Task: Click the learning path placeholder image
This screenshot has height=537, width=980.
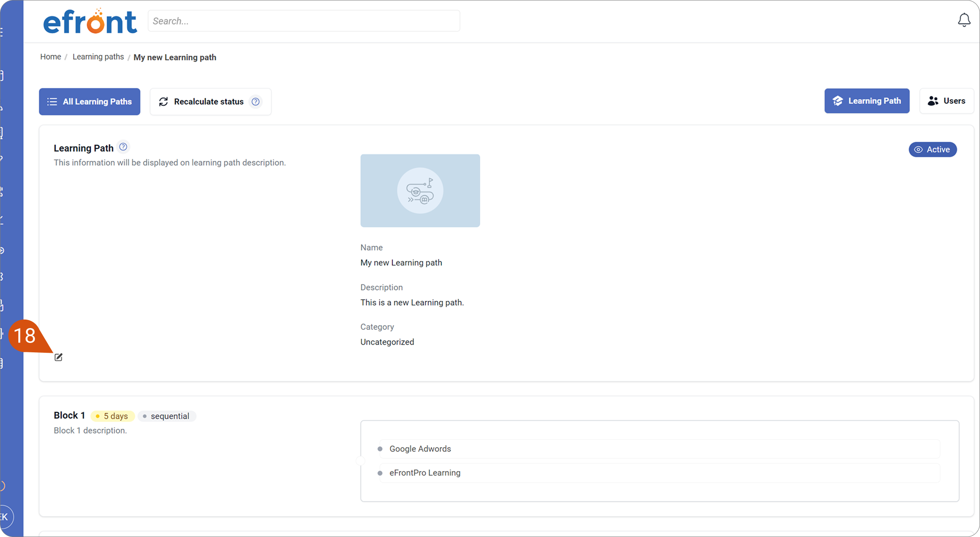Action: 420,191
